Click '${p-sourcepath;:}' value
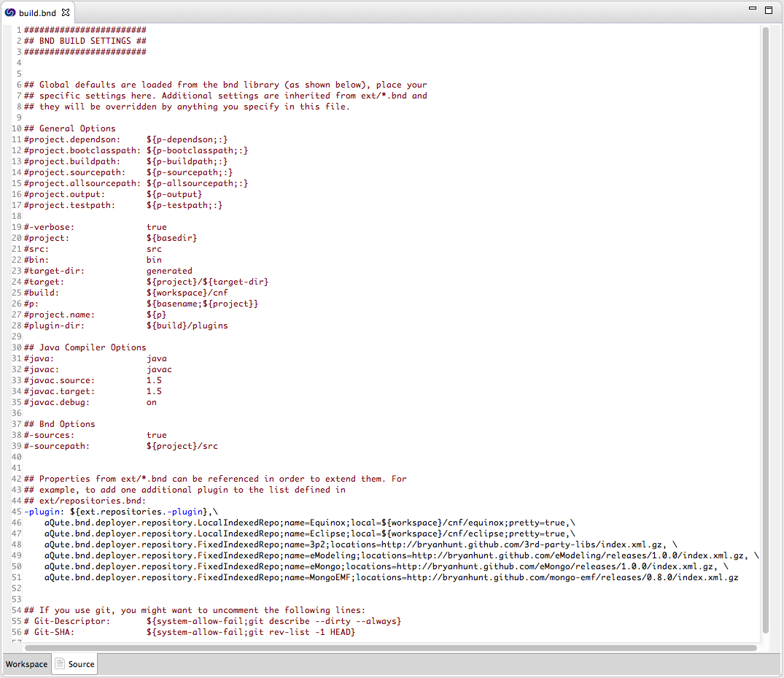 (x=190, y=173)
